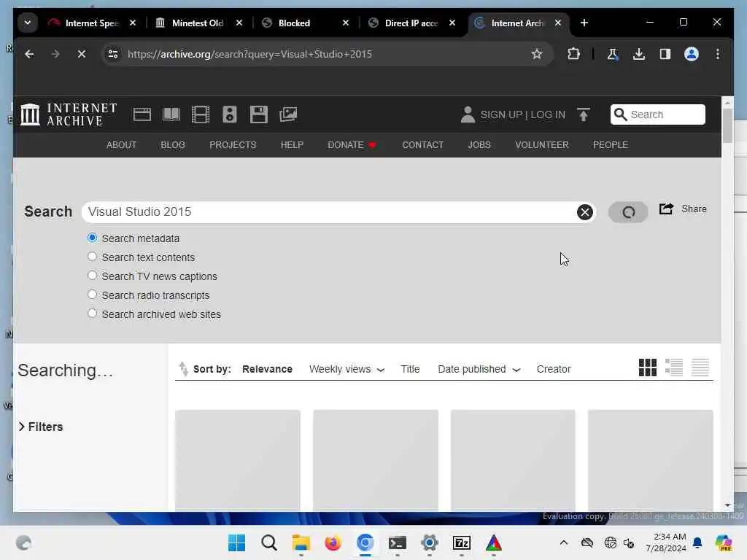The image size is (747, 560).
Task: Show hidden system tray icons
Action: click(x=564, y=542)
